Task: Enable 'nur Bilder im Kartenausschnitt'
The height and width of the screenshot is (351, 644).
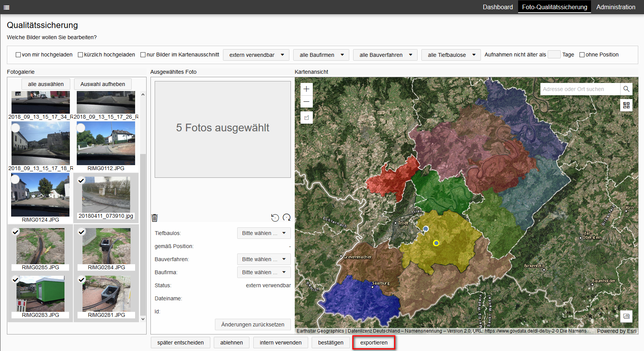Action: (143, 55)
